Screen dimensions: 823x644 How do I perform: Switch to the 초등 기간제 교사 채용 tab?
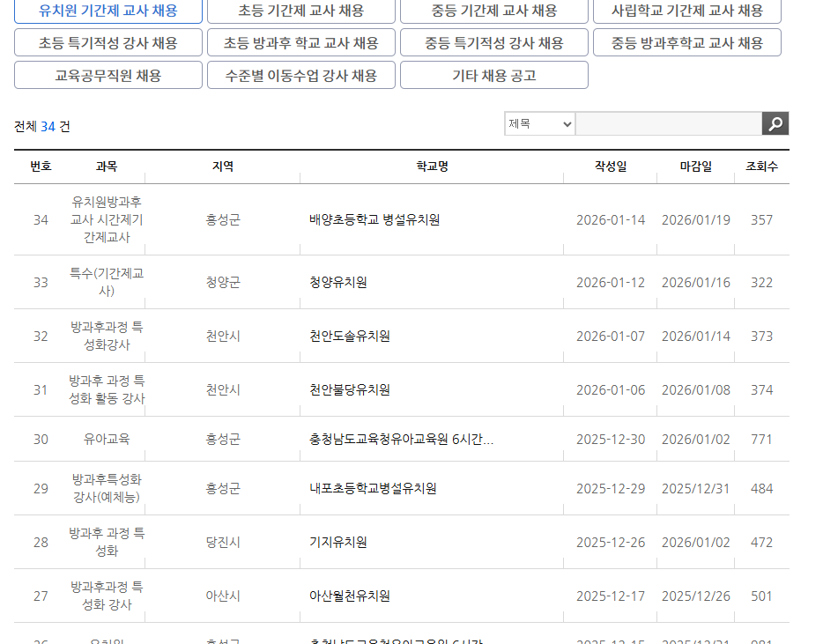pos(300,11)
